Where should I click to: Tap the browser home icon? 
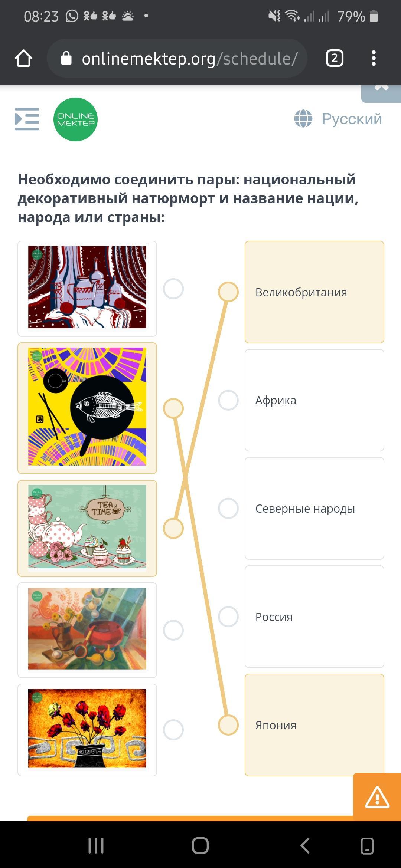point(23,59)
